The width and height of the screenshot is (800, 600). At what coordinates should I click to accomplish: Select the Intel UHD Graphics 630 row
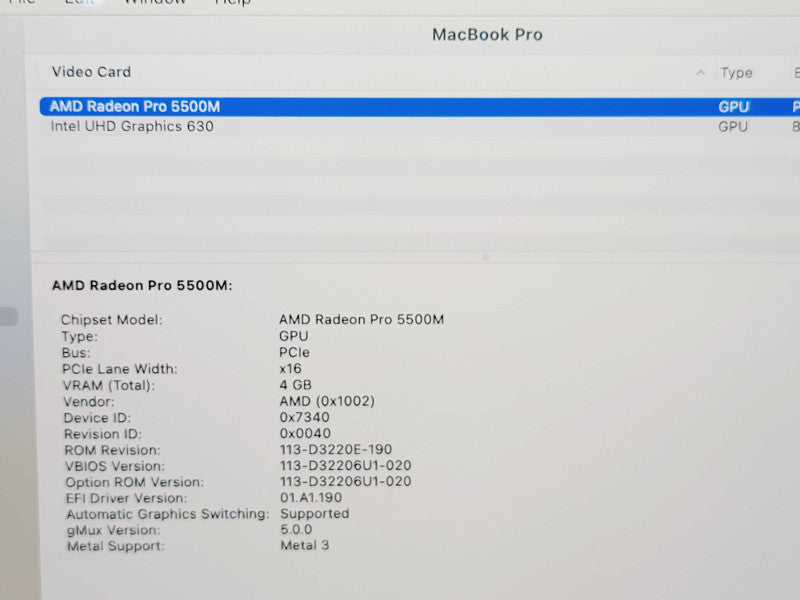420,127
